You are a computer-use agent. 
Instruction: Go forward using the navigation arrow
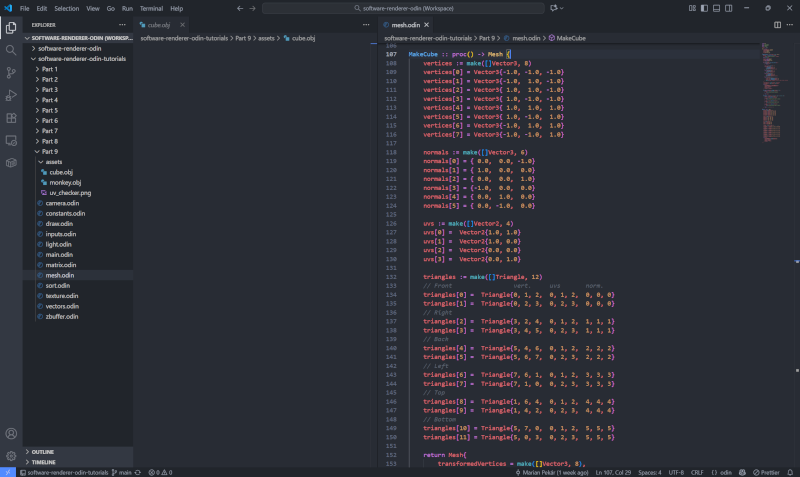tap(252, 8)
